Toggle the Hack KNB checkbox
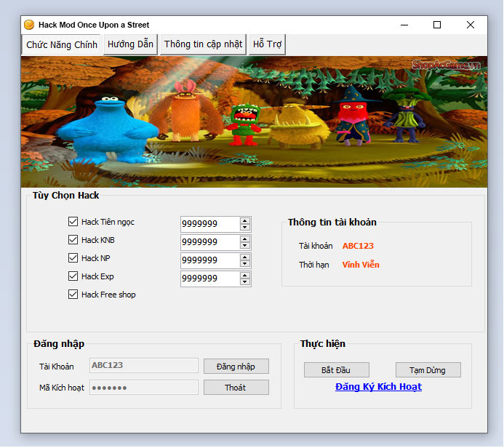Viewport: 504px width, 448px height. point(73,240)
